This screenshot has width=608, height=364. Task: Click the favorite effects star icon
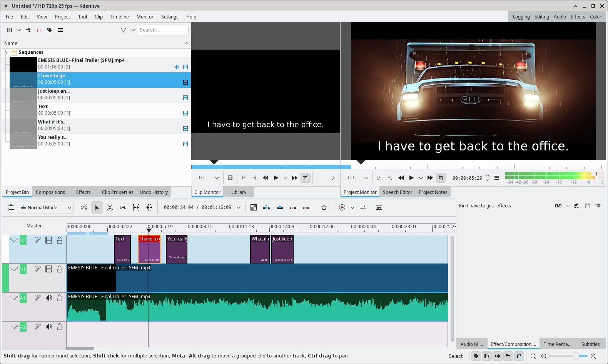324,207
